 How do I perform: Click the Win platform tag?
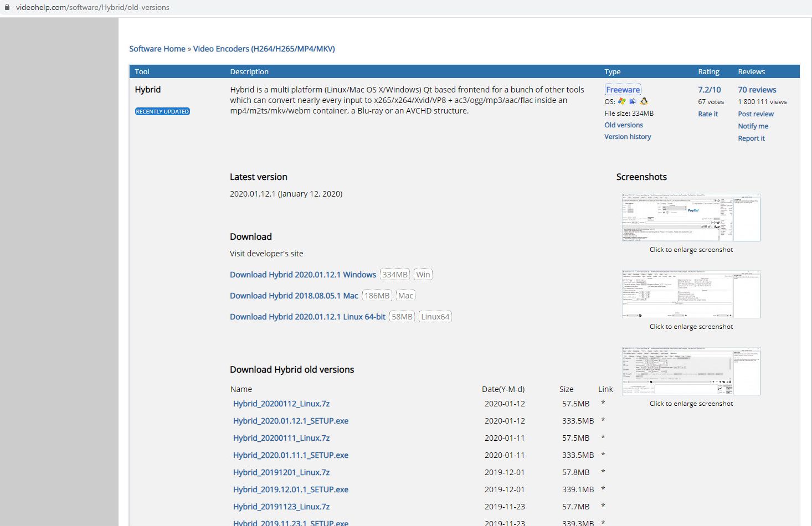(x=423, y=275)
